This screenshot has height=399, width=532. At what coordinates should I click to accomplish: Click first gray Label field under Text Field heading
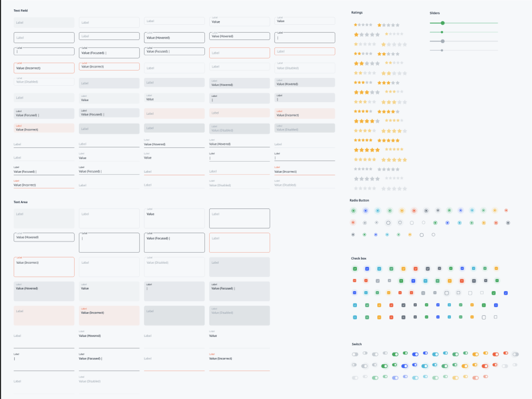point(44,22)
